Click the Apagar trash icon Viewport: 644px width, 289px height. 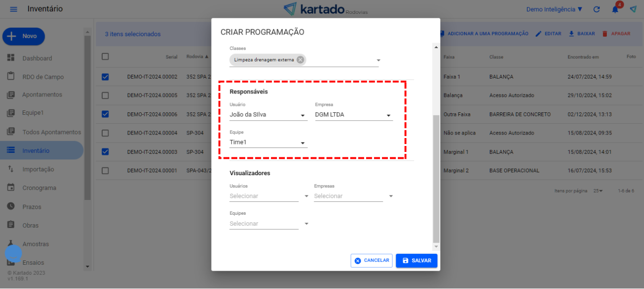(x=605, y=34)
